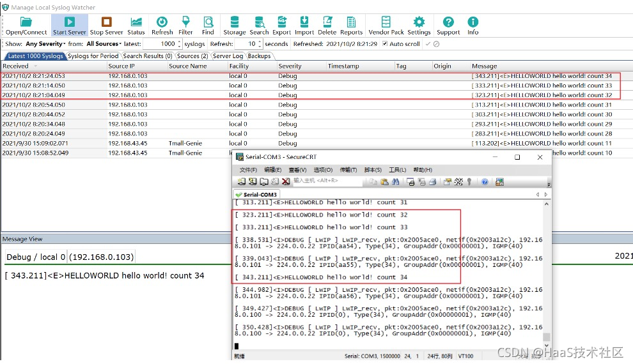Click the Refresh toolbar icon
Image resolution: width=633 pixels, height=364 pixels.
pos(162,26)
